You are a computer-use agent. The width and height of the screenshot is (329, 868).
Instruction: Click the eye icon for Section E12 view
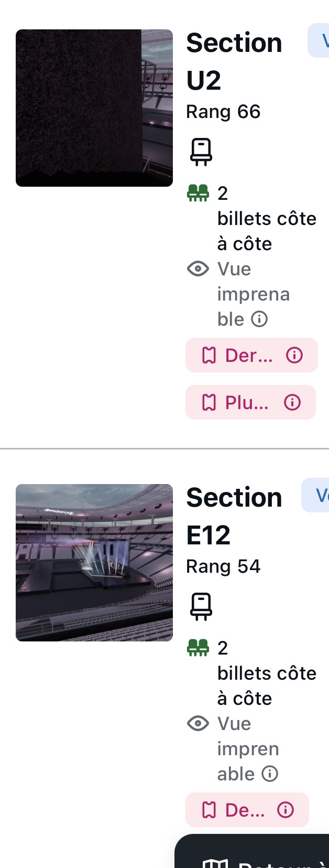point(198,724)
